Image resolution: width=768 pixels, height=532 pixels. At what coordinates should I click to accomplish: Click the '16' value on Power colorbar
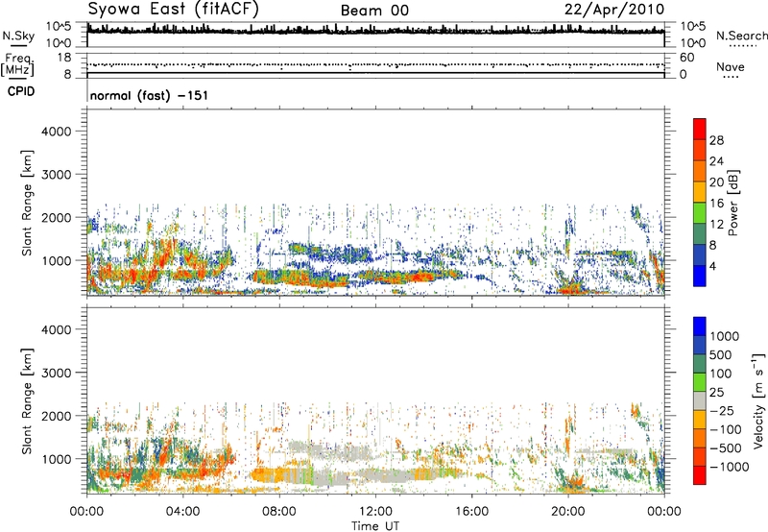pos(716,204)
